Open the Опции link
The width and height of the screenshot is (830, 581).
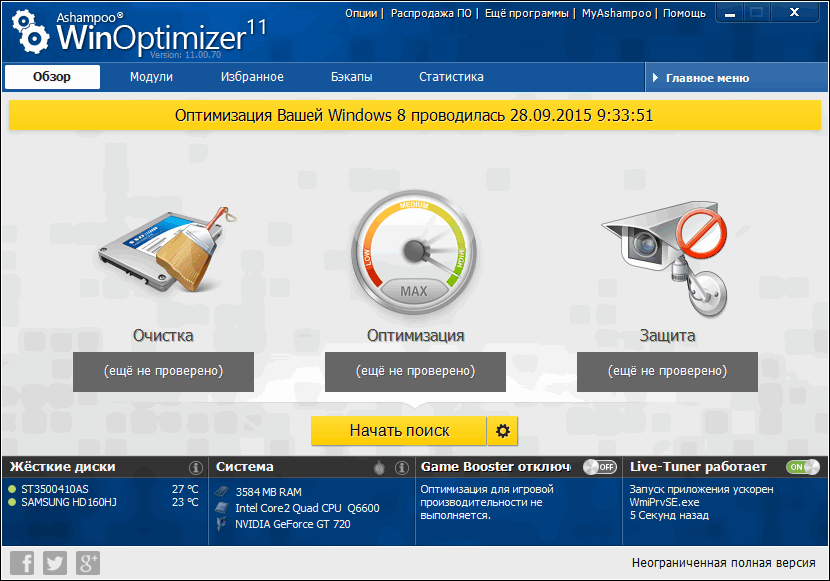tap(361, 13)
